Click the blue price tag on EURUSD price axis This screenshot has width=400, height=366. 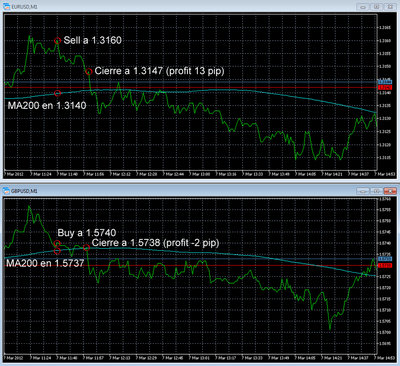coord(385,82)
